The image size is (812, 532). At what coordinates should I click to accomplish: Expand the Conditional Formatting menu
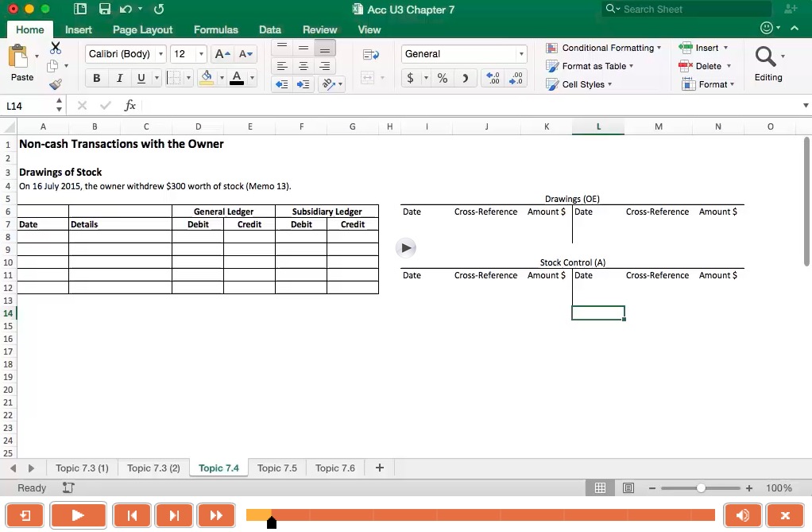click(604, 48)
